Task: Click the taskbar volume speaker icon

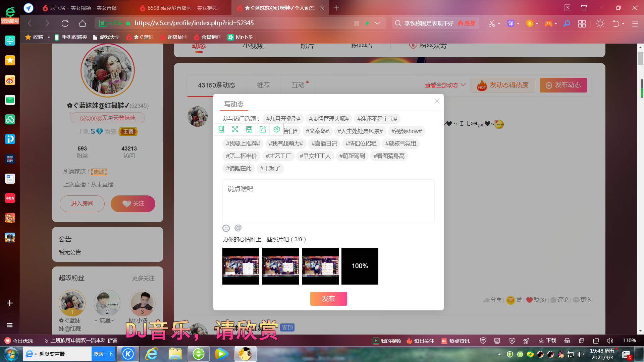Action: click(x=581, y=354)
